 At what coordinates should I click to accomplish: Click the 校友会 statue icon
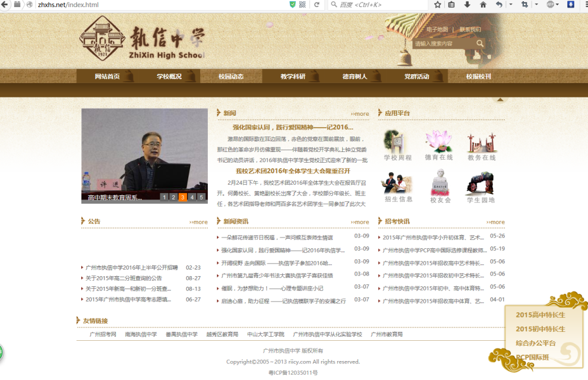click(440, 183)
